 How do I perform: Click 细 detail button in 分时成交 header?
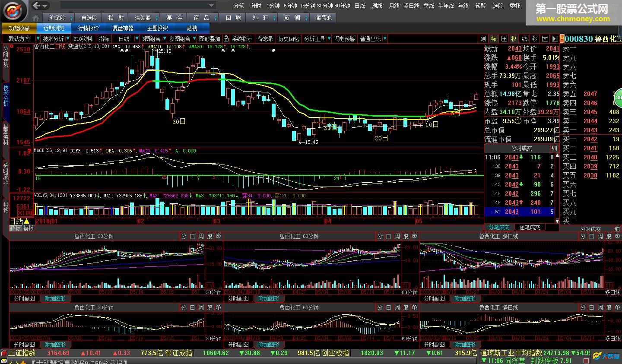pyautogui.click(x=554, y=148)
